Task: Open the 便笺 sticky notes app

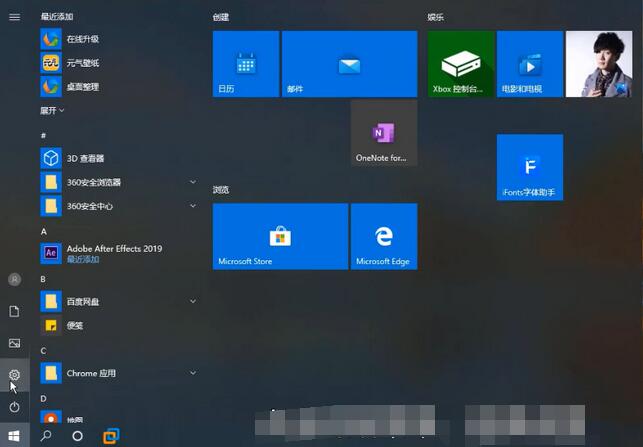Action: (x=119, y=325)
